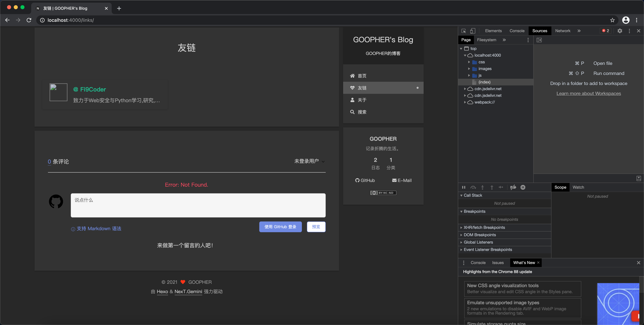Open 支持 Markdown 语法 link

(x=96, y=229)
